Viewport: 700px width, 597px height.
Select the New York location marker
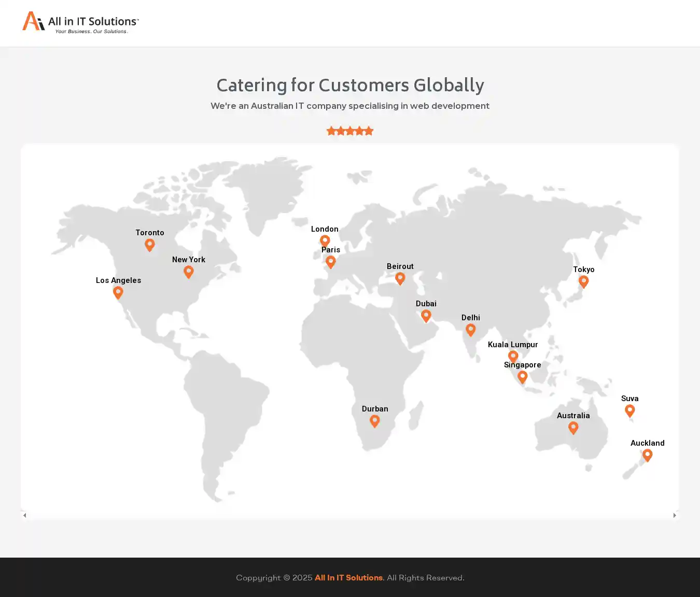[x=189, y=272]
